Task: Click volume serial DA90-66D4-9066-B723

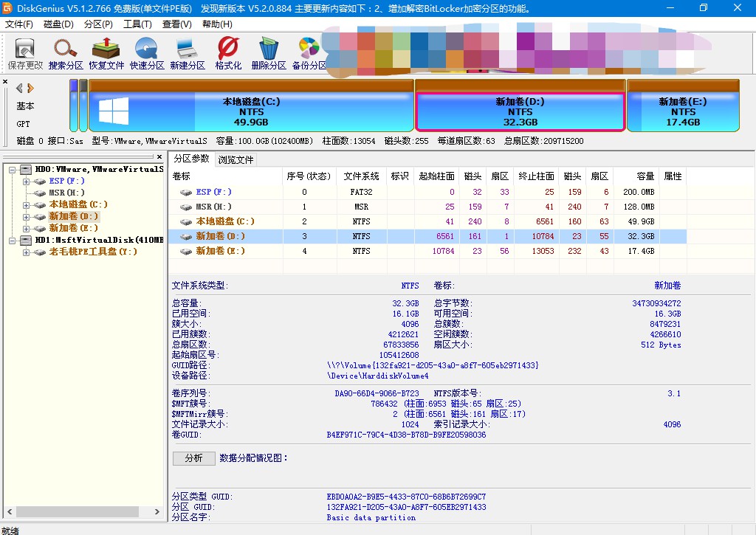Action: (x=377, y=393)
